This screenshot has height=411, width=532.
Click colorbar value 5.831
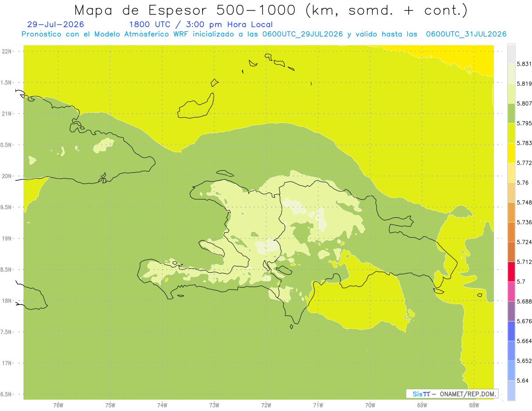click(524, 64)
